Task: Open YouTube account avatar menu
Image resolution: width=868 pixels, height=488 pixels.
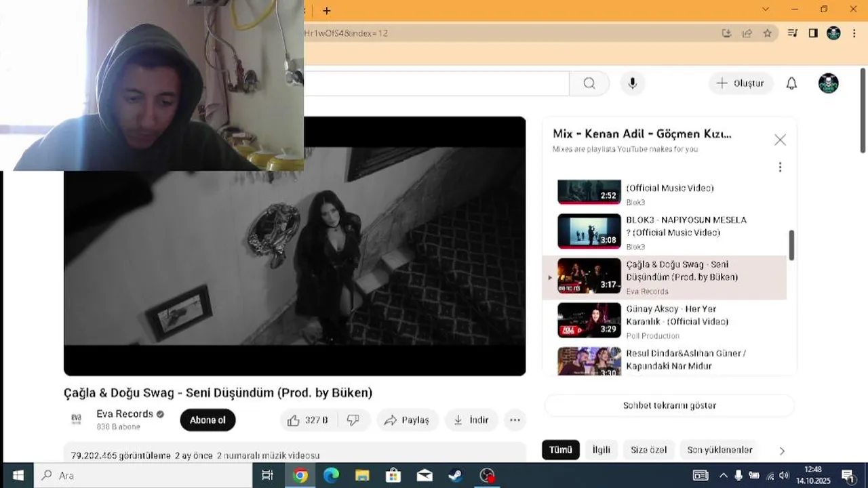Action: pyautogui.click(x=828, y=83)
